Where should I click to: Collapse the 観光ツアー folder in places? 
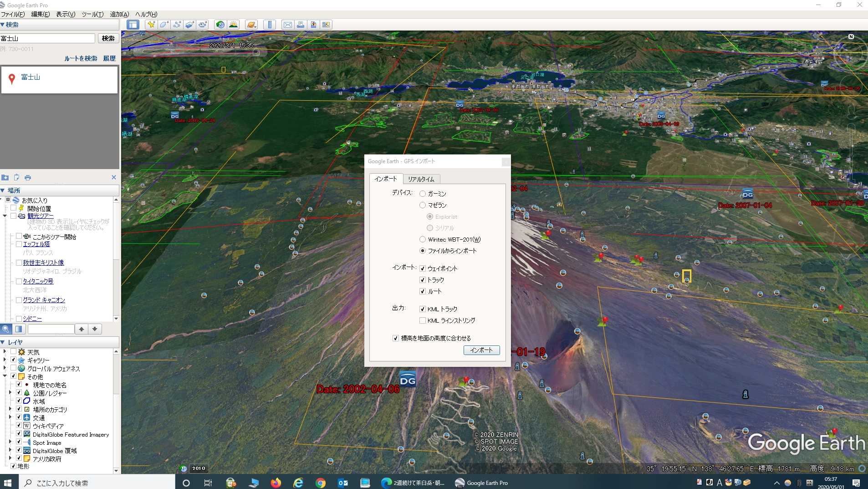(x=5, y=216)
